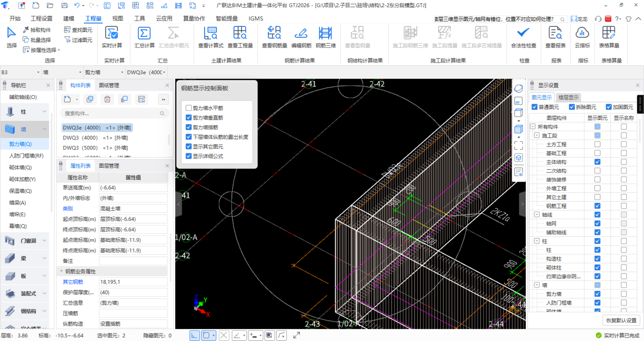Click 批量选择 tool
Viewport: 644px width, 341px height.
coord(37,40)
